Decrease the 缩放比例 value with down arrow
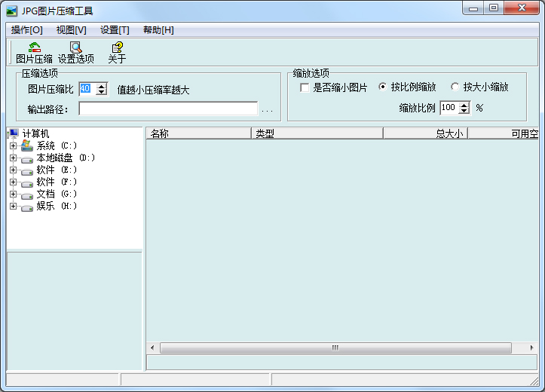The width and height of the screenshot is (545, 392). [x=464, y=111]
